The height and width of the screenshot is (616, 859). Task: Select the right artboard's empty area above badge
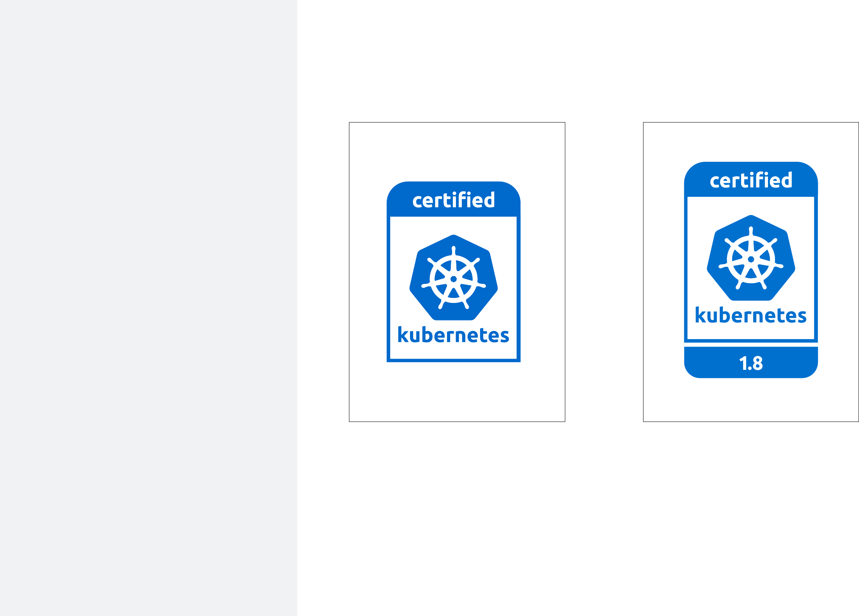(751, 142)
